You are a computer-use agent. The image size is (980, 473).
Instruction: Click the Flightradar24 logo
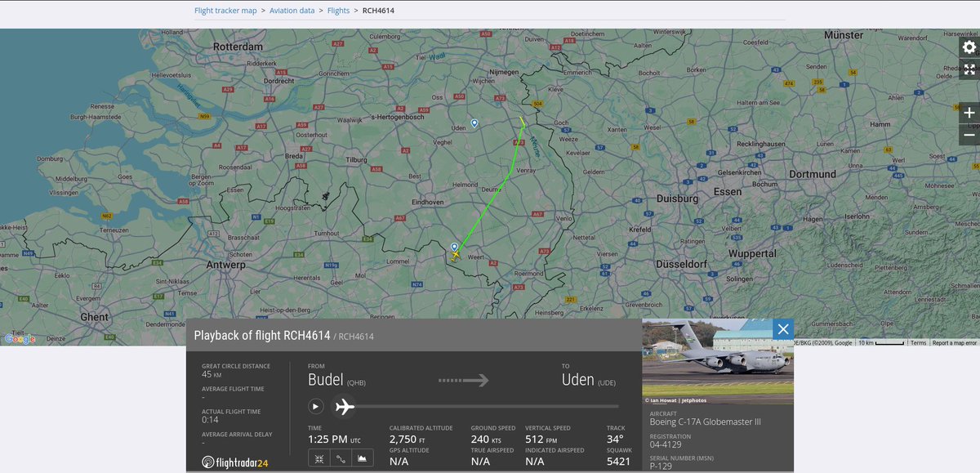tap(235, 462)
